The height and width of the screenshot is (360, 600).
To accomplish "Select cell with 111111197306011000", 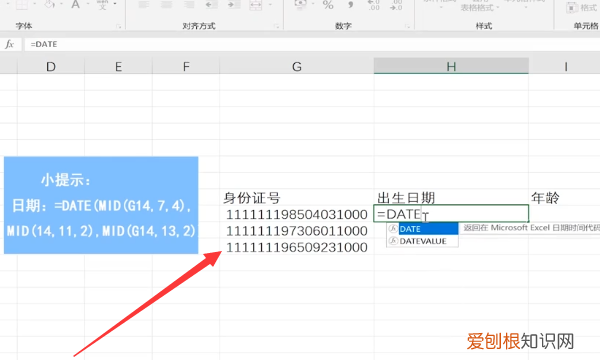I will 297,231.
